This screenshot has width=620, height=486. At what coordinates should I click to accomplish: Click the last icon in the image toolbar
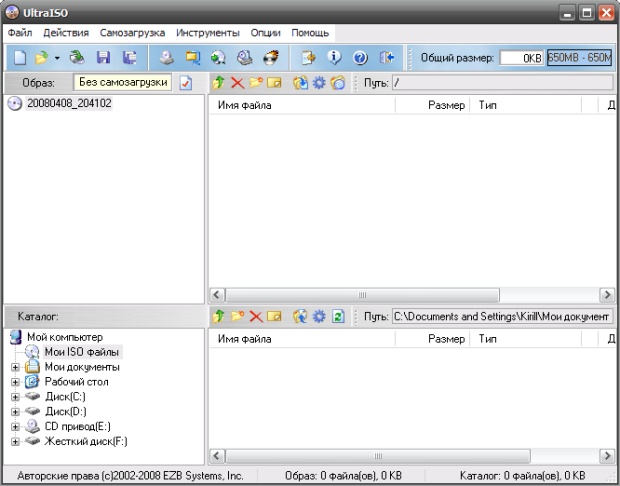point(338,83)
